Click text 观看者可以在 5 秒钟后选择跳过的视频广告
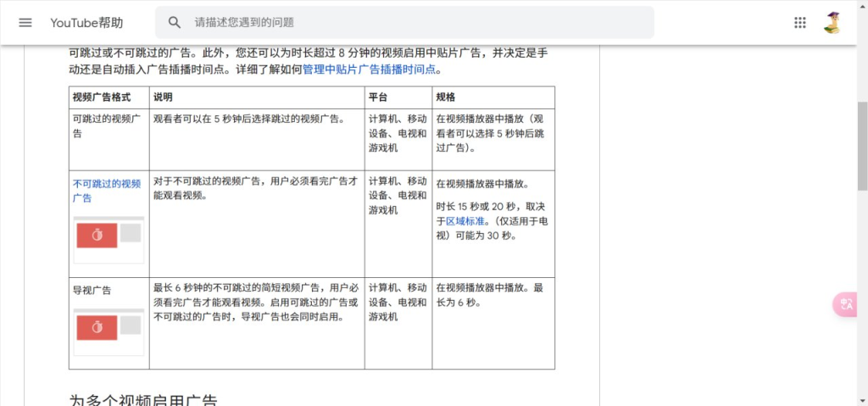This screenshot has height=406, width=868. point(249,119)
